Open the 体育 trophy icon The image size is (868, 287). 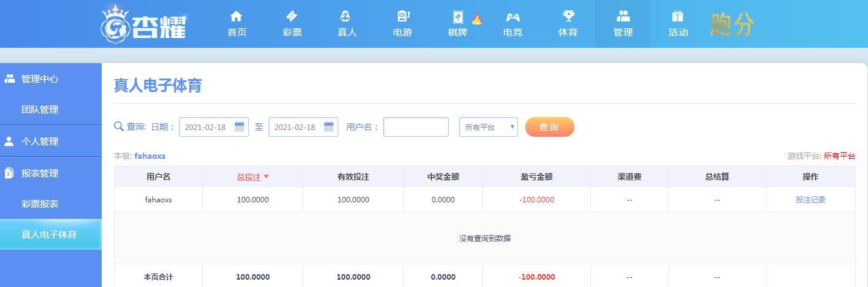[x=568, y=16]
